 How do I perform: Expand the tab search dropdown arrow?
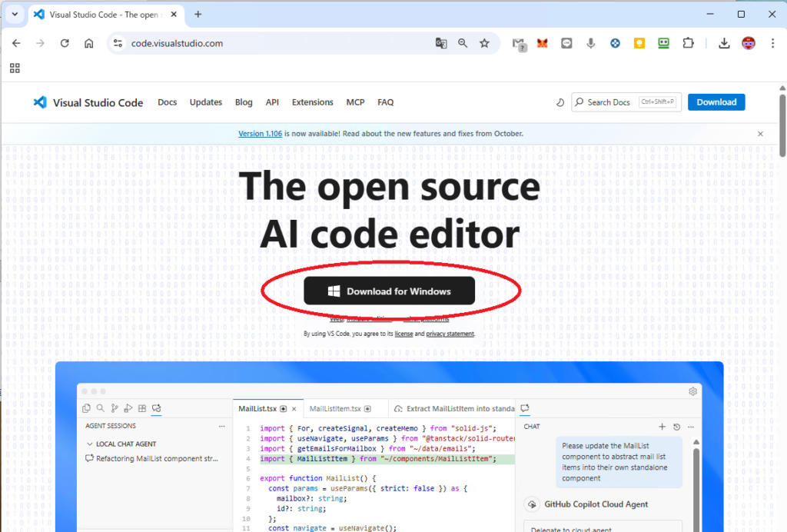coord(15,15)
